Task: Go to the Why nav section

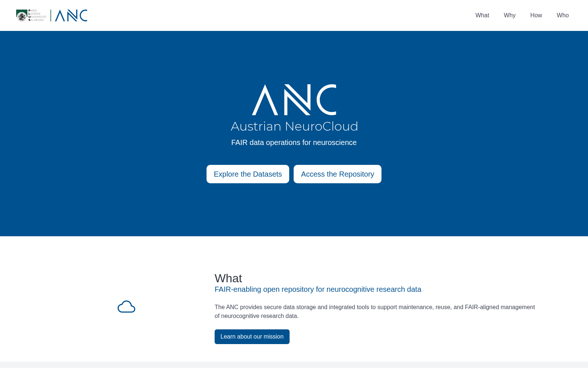Action: [x=509, y=15]
